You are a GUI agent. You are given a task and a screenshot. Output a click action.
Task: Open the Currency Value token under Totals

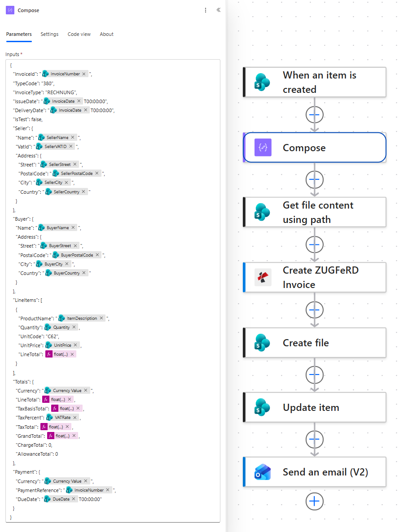coord(67,391)
